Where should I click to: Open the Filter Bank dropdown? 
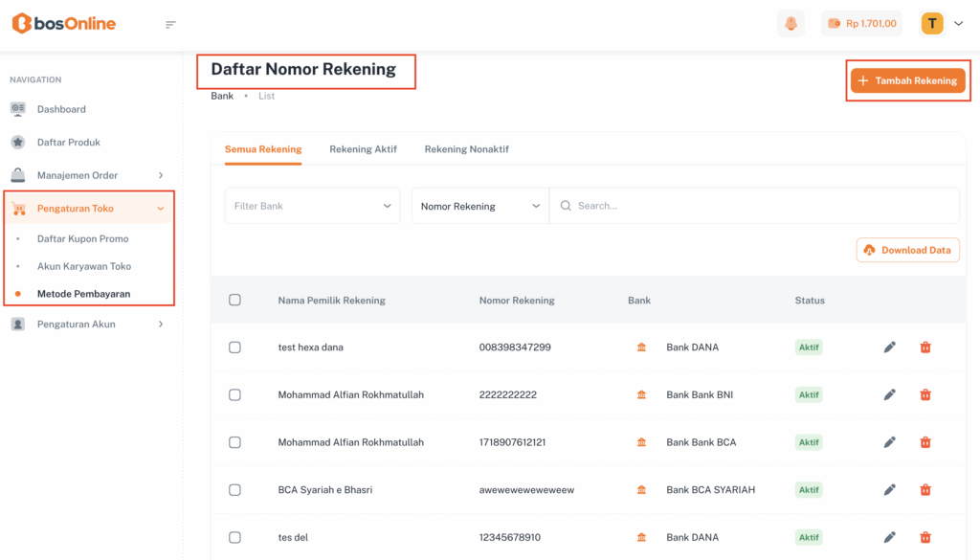coord(312,206)
